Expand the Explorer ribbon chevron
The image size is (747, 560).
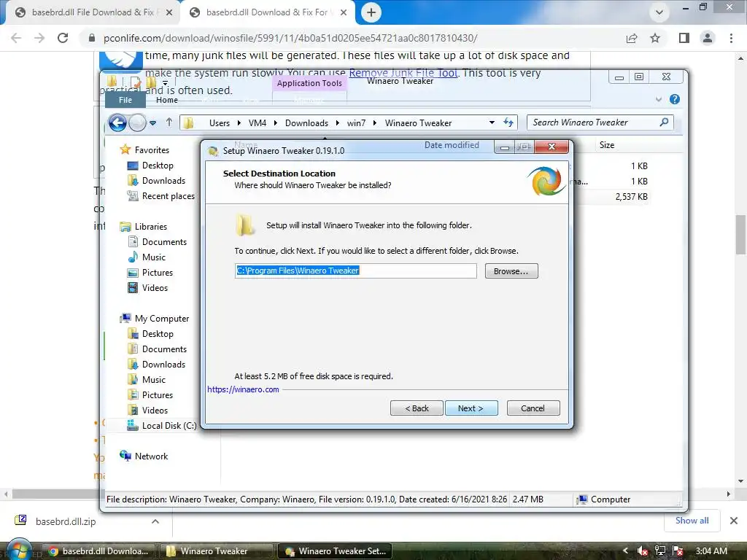(x=659, y=99)
